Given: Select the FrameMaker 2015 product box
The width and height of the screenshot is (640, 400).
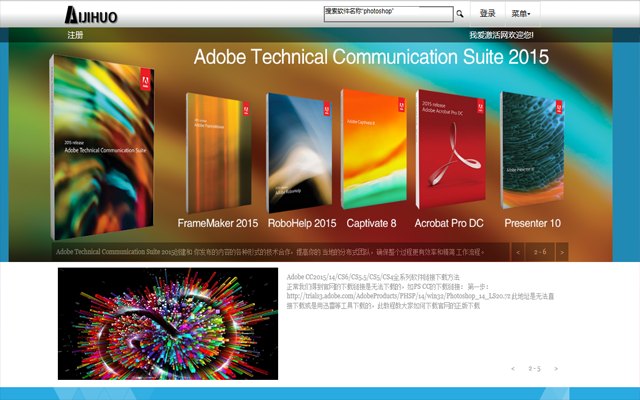Looking at the screenshot, I should (219, 153).
